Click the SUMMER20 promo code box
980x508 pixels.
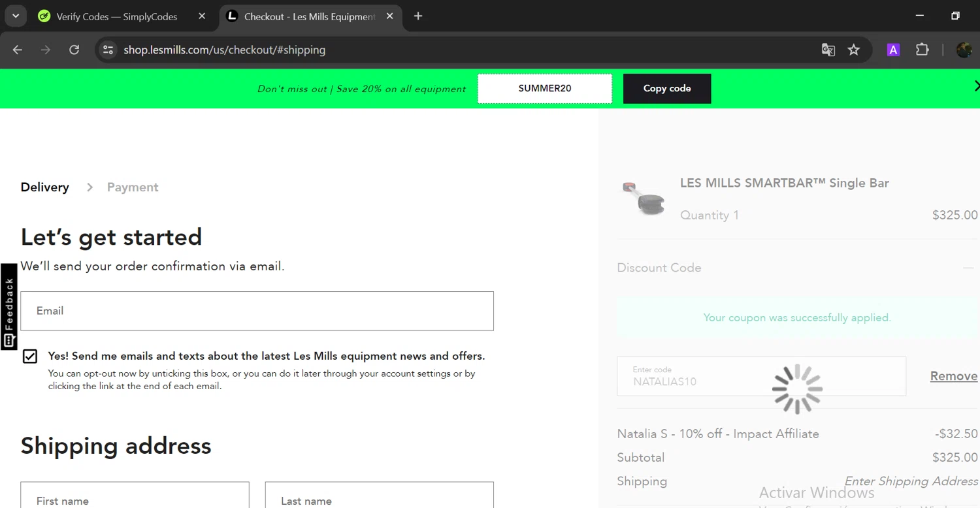(545, 88)
